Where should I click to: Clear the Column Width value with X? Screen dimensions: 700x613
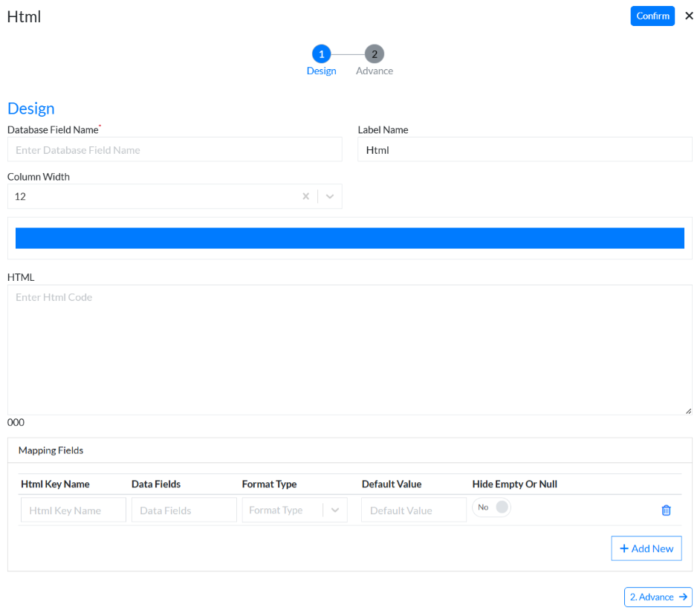point(305,197)
